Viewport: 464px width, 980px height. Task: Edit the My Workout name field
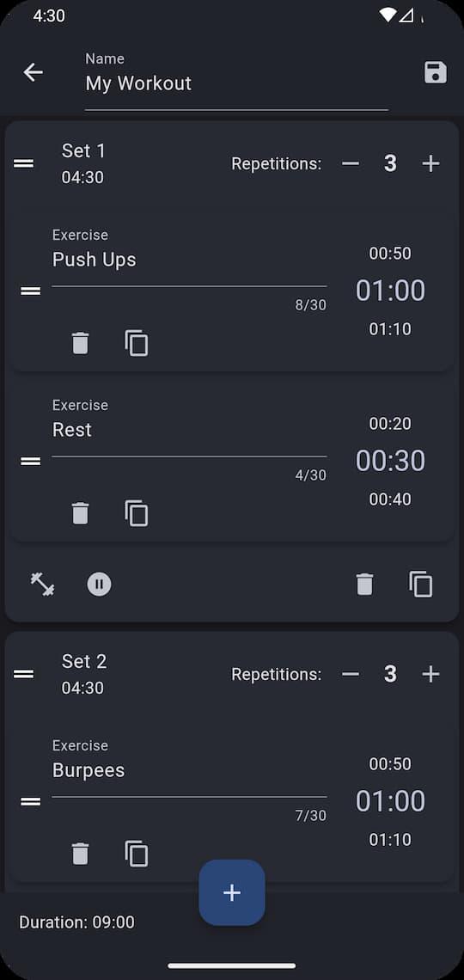point(236,82)
